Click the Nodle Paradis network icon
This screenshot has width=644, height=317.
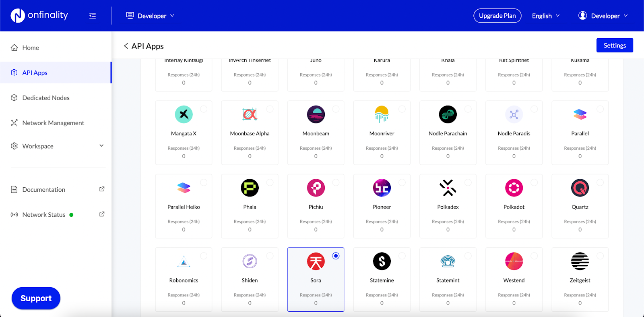click(514, 114)
